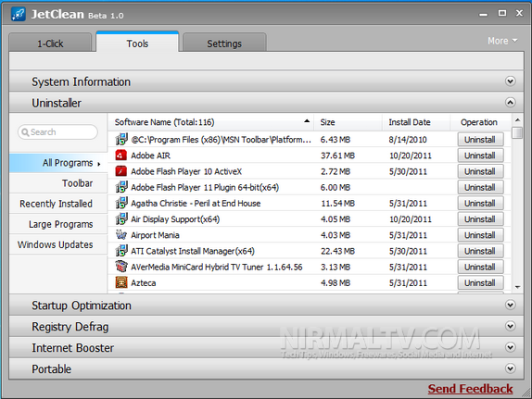Screen dimensions: 532x399
Task: Click the Operation column header
Action: click(x=479, y=122)
